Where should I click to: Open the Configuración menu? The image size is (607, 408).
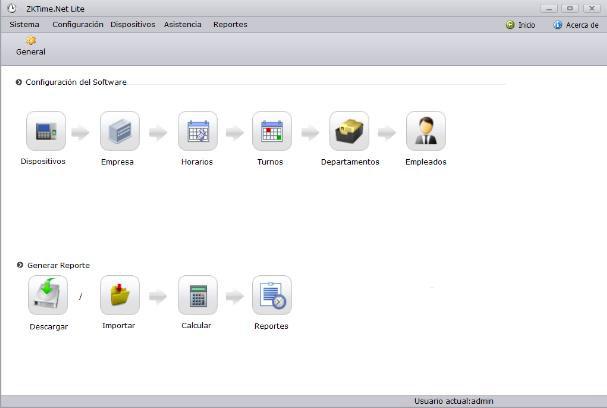[x=78, y=24]
